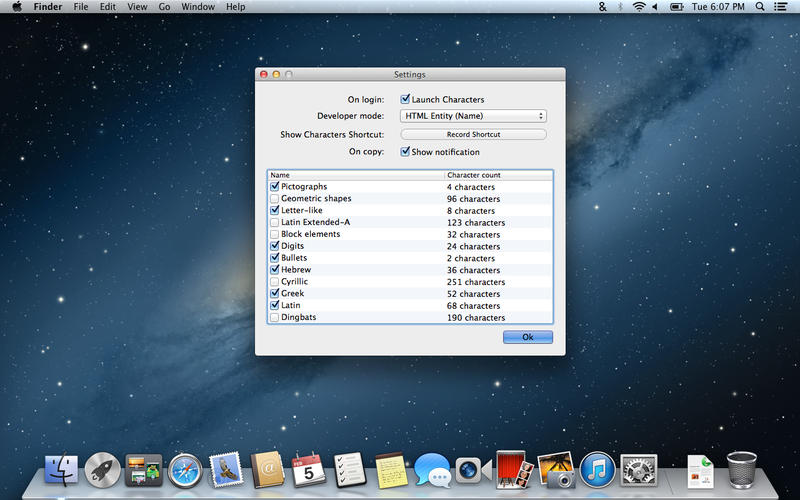Enable the Geometric shapes checkbox
800x500 pixels.
(274, 198)
